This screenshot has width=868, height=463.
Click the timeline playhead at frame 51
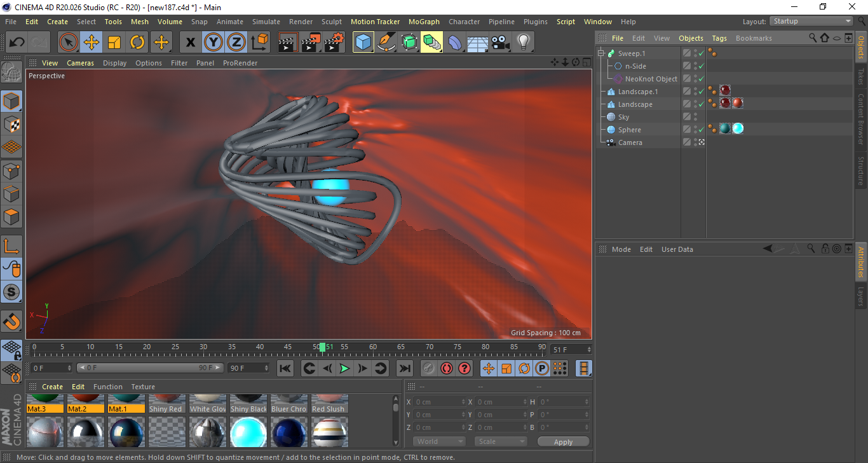click(x=323, y=347)
